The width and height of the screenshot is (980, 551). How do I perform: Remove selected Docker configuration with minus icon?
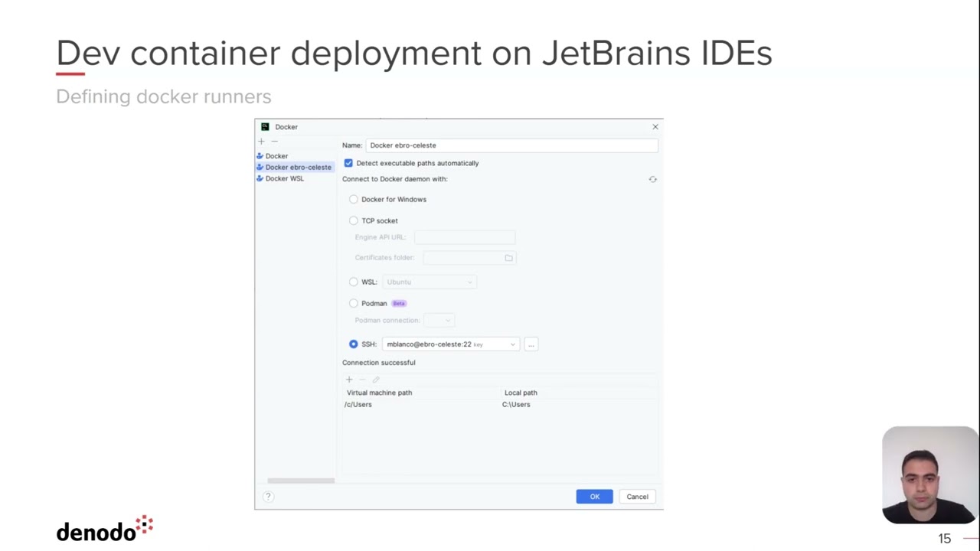(274, 142)
